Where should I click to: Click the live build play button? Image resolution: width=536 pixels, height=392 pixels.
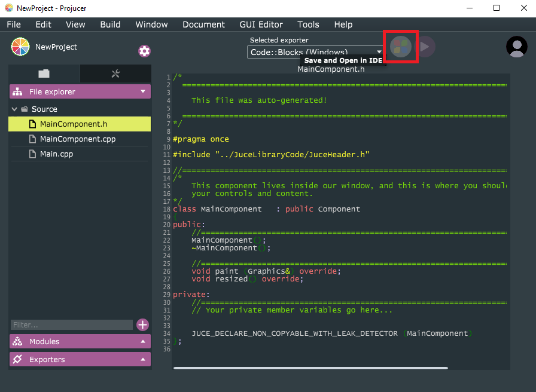click(x=425, y=47)
